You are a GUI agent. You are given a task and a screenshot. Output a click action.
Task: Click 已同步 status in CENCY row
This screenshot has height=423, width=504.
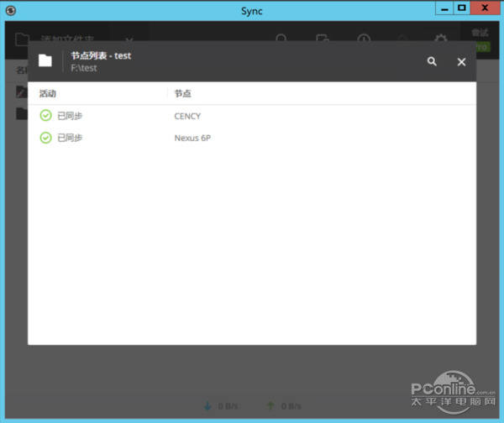pos(70,116)
